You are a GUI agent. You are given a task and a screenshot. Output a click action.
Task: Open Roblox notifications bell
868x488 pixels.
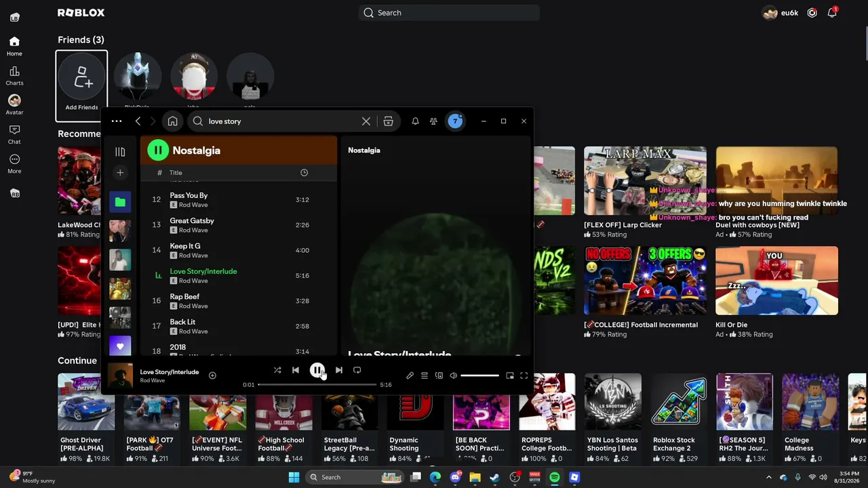click(832, 13)
